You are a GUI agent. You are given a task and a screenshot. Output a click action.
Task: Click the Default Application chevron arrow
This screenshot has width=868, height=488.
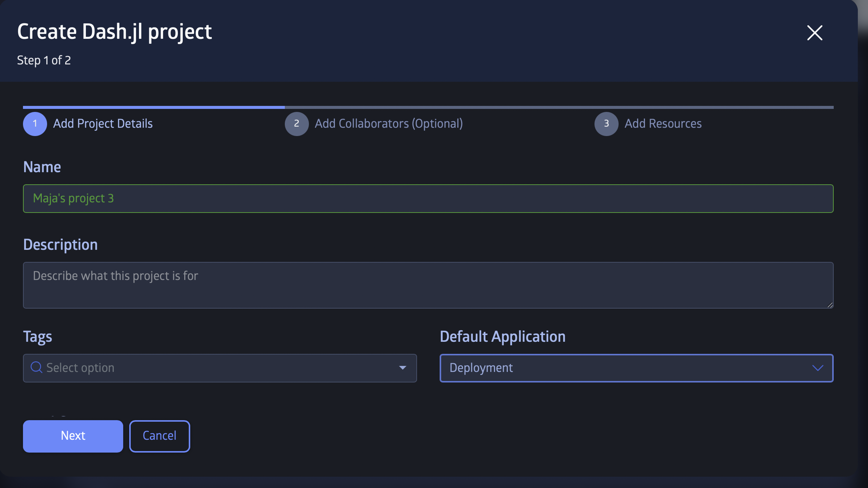[818, 368]
